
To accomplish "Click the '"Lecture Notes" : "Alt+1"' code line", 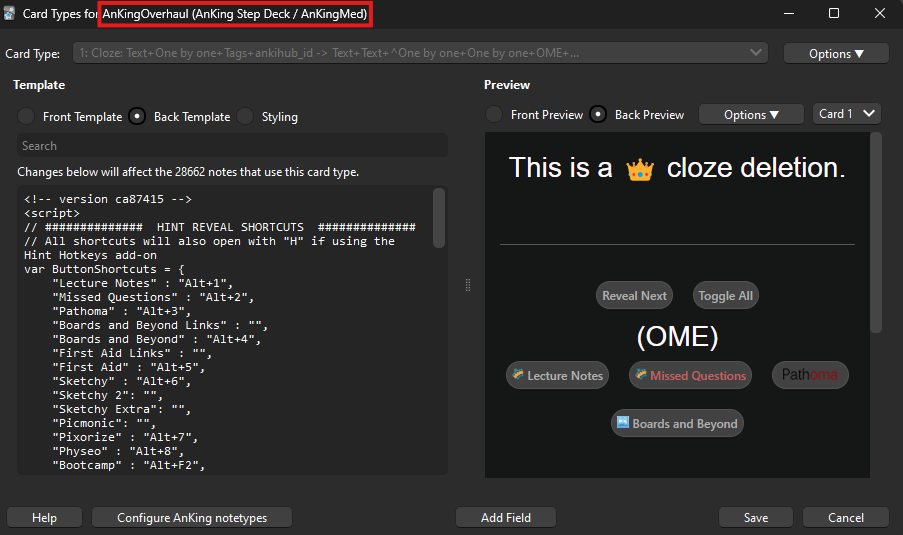I will (142, 283).
